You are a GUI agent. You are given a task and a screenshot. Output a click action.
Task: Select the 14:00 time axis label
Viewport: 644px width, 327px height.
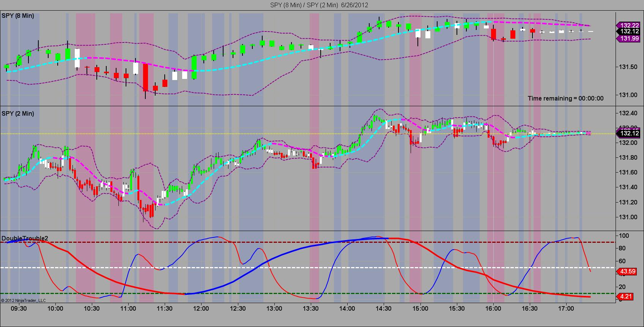[347, 308]
